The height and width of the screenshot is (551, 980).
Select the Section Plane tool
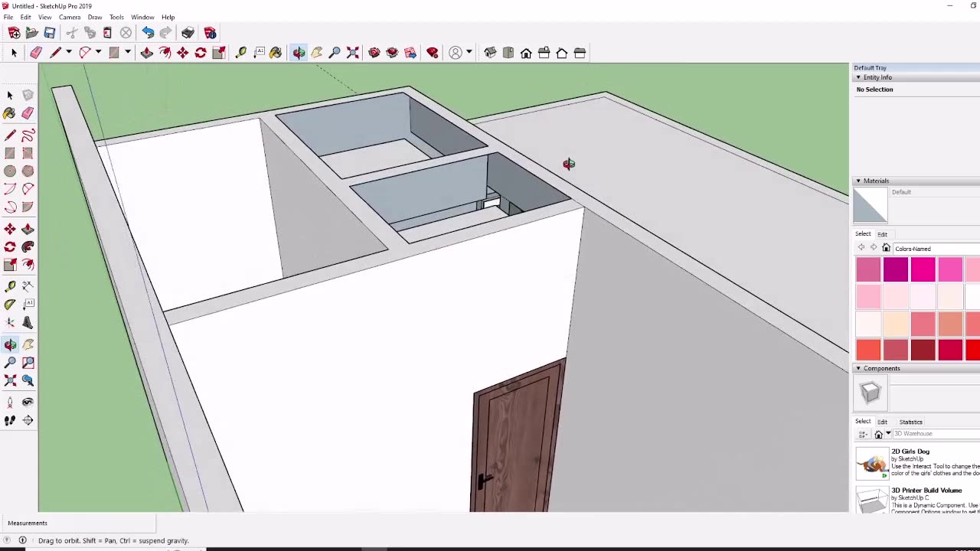(28, 420)
